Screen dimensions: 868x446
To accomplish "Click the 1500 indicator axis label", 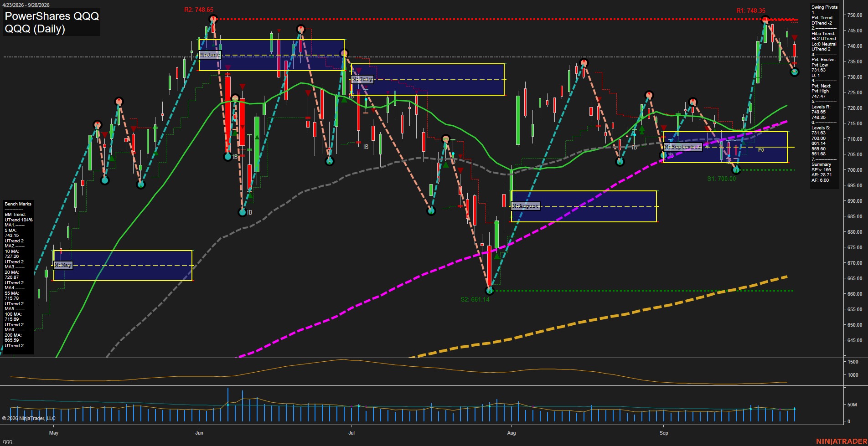I will 853,362.
